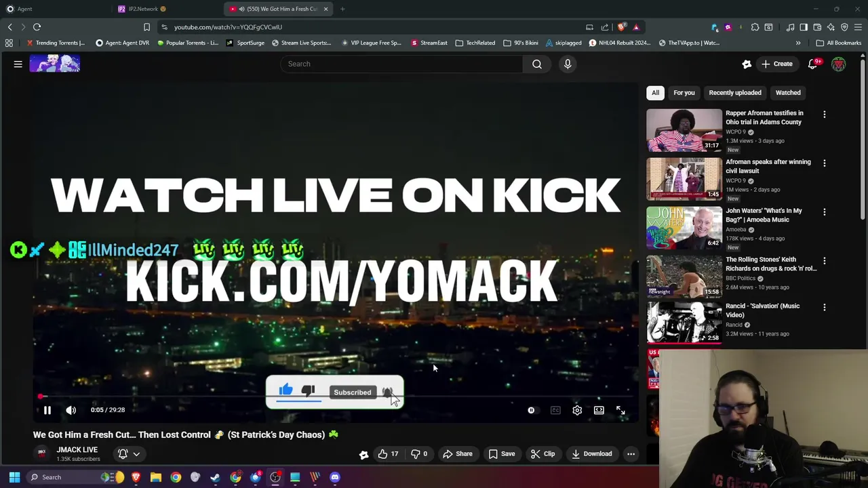Select the For you filter chip
This screenshot has height=488, width=868.
coord(684,93)
